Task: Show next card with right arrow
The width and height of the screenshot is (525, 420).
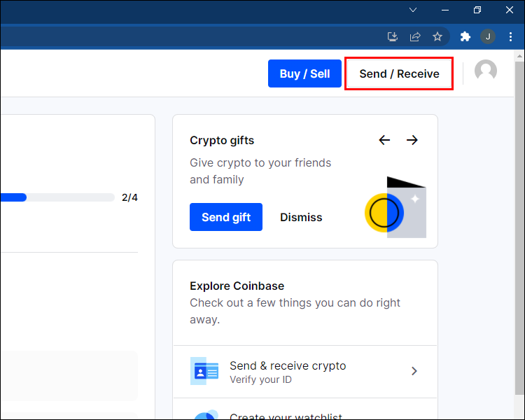Action: (x=412, y=140)
